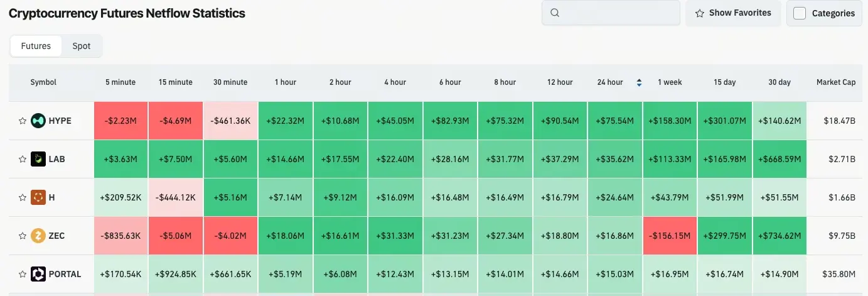868x296 pixels.
Task: Click the LAB row star icon
Action: pos(23,159)
